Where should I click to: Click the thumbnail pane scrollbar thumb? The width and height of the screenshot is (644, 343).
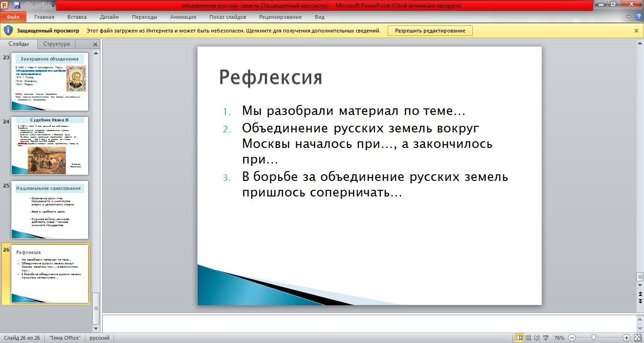(96, 308)
